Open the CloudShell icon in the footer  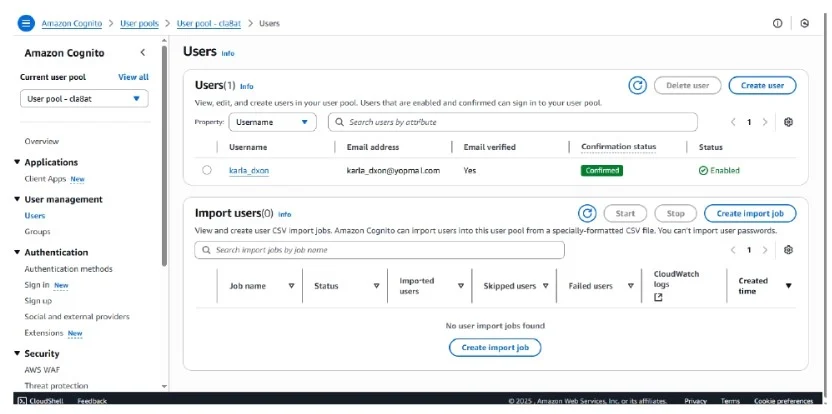coord(22,401)
